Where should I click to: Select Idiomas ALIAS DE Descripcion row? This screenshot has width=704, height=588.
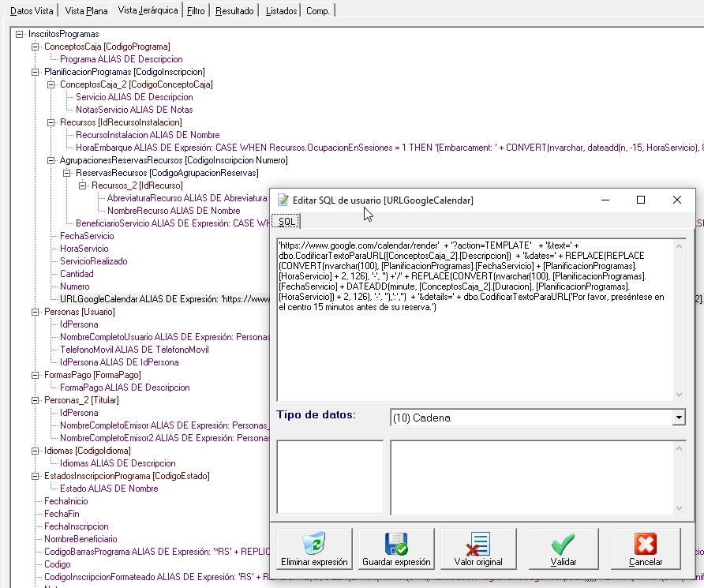click(x=118, y=463)
